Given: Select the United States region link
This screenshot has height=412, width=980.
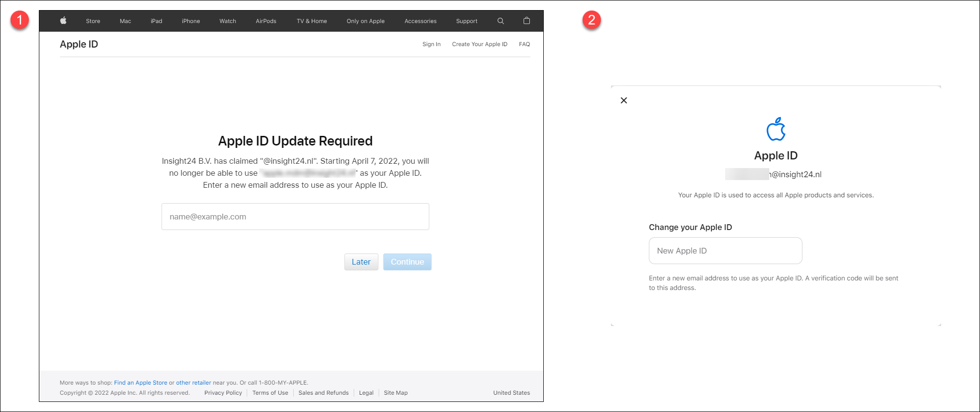Looking at the screenshot, I should tap(512, 393).
